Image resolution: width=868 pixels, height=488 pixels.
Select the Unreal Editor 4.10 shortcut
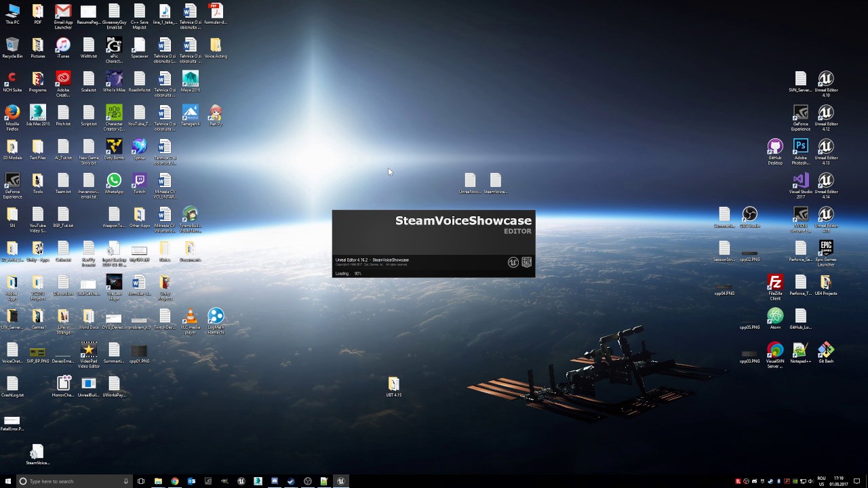coord(826,84)
